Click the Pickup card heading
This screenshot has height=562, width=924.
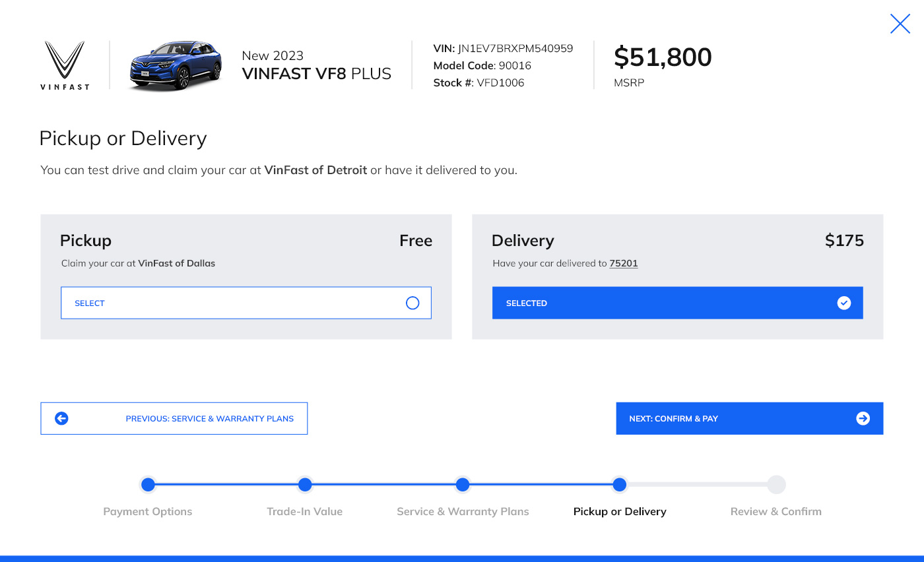point(86,241)
